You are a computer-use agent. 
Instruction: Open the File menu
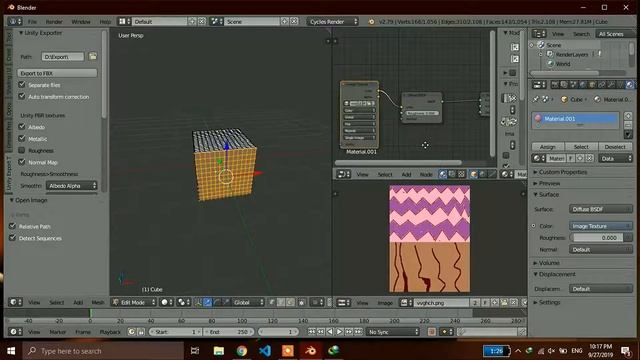pyautogui.click(x=32, y=22)
